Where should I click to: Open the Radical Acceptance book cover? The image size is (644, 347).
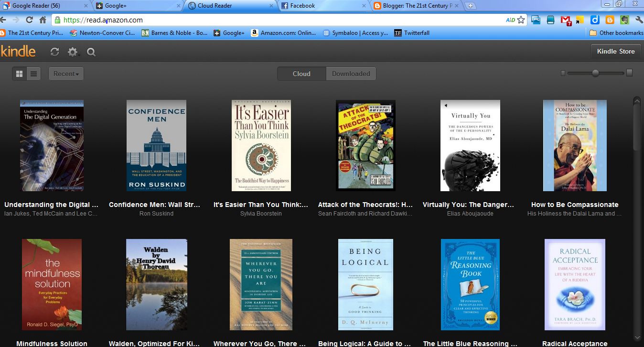[575, 284]
